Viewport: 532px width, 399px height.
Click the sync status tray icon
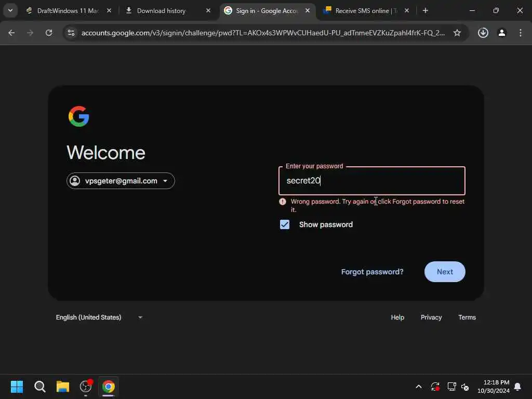tap(435, 387)
